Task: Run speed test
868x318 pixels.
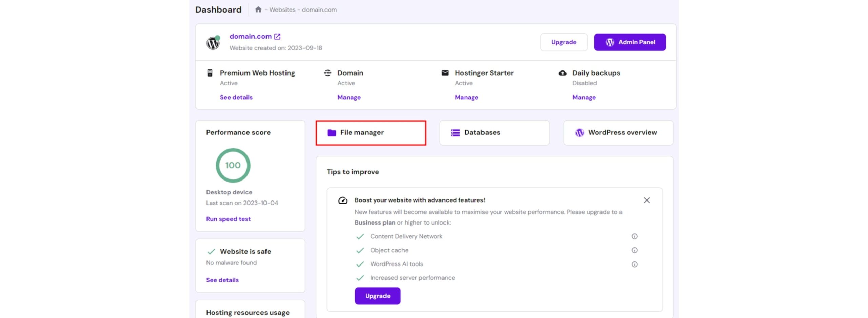Action: click(x=228, y=219)
